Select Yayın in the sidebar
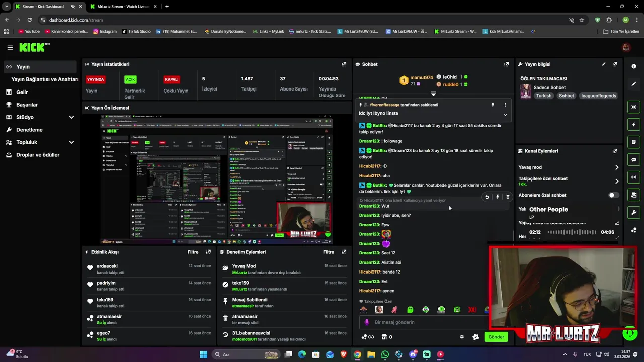644x362 pixels. [41, 67]
